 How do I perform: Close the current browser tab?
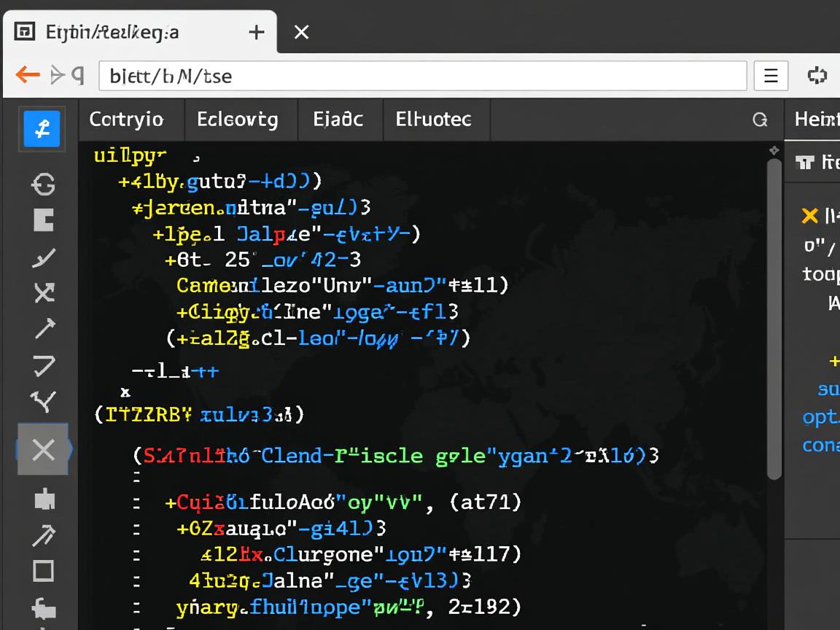tap(301, 32)
